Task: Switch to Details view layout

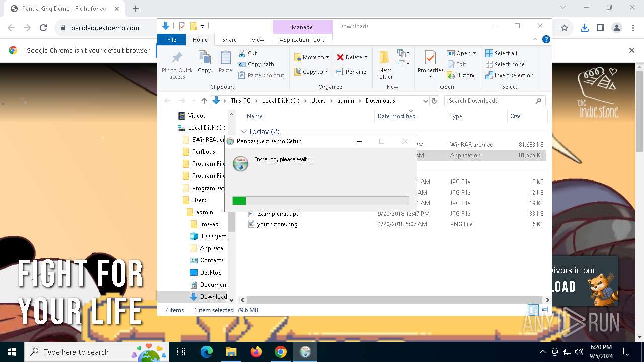Action: pyautogui.click(x=533, y=310)
